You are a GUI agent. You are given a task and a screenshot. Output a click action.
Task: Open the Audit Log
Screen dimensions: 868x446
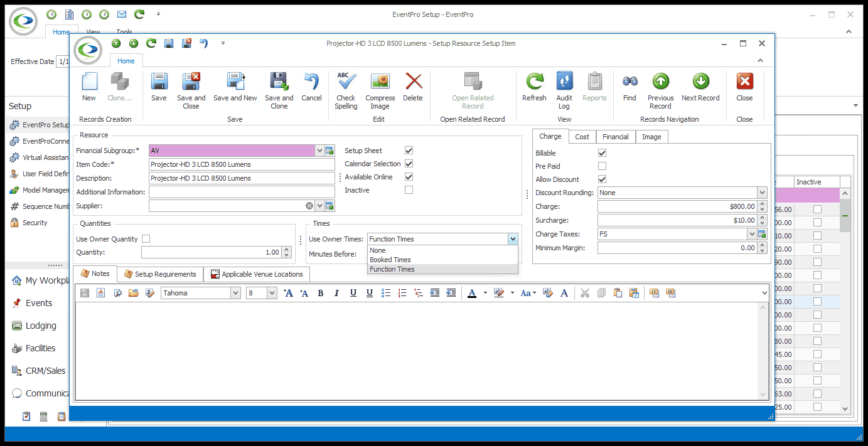pos(564,90)
